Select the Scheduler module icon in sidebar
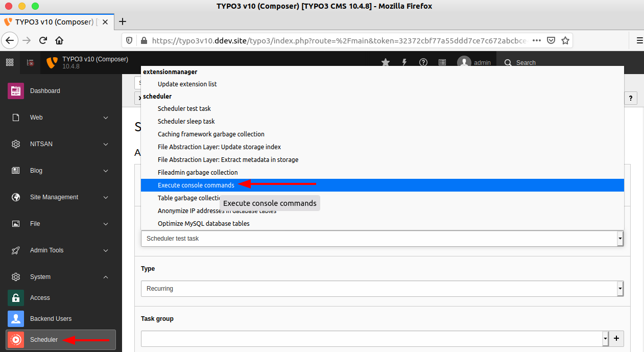This screenshot has width=644, height=352. [15, 340]
